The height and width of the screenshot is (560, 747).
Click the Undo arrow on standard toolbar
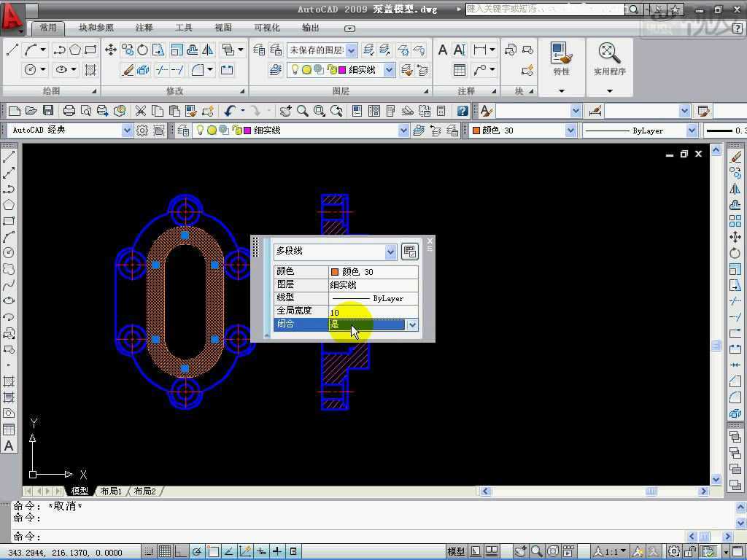pos(230,111)
